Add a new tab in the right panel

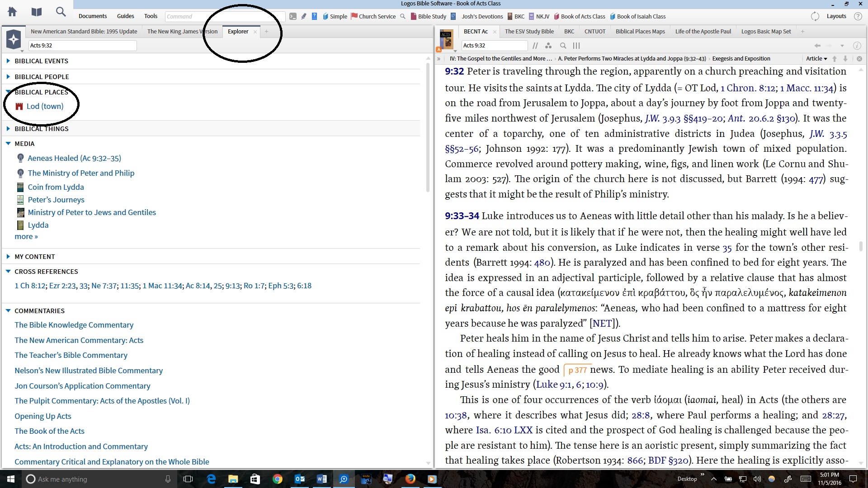[802, 32]
